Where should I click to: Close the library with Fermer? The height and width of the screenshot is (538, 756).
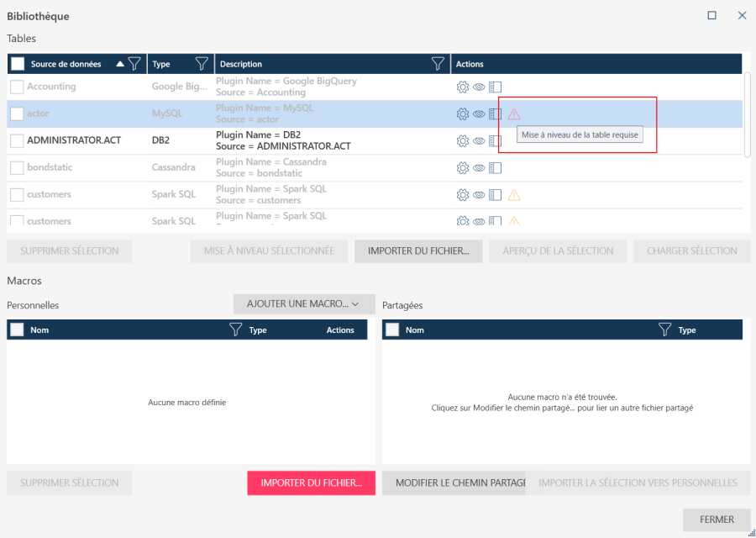coord(717,520)
